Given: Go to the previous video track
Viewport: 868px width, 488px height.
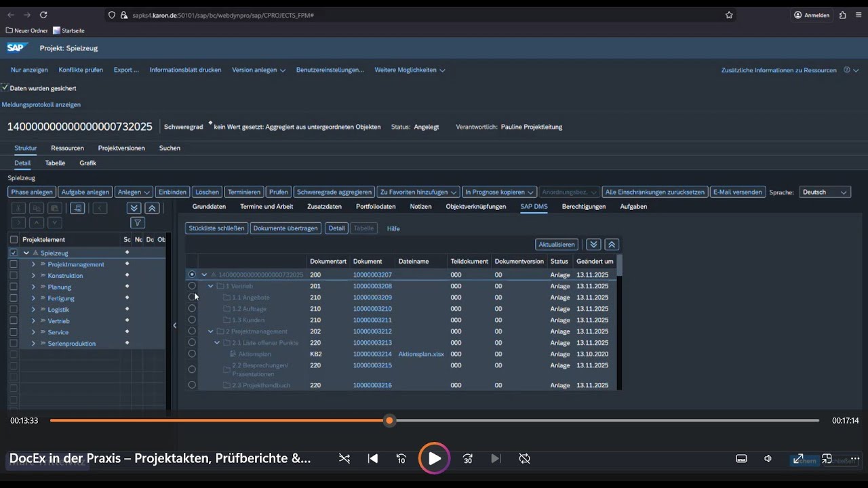Looking at the screenshot, I should [372, 459].
